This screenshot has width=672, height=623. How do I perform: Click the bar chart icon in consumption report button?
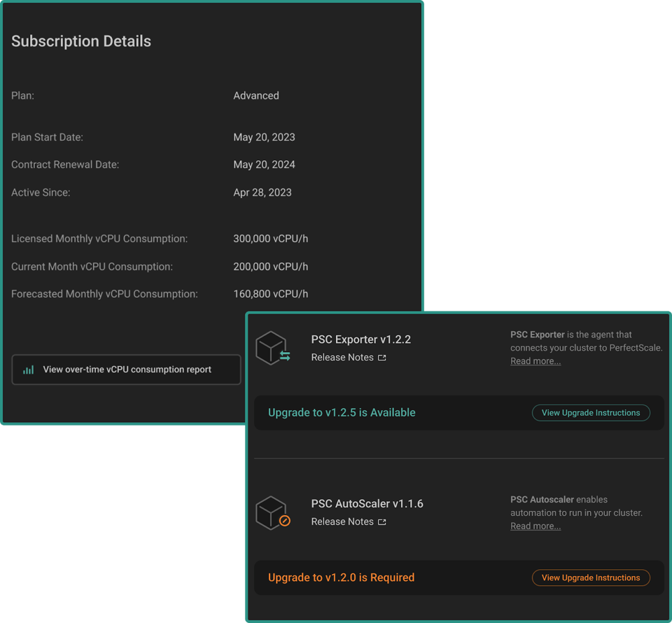(x=28, y=370)
